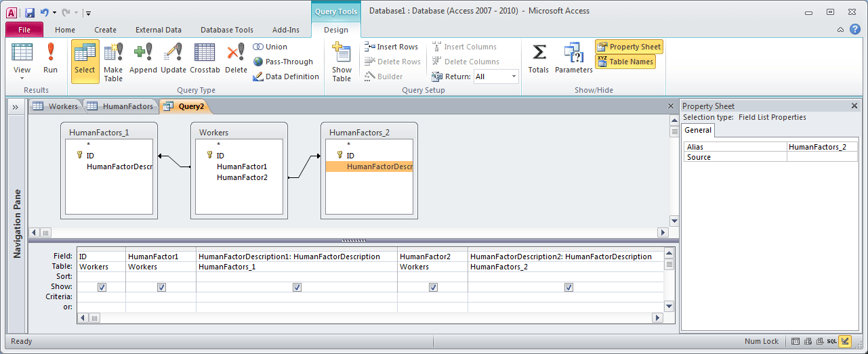Uncheck Show box for HumanFactor1 column
Screen dimensions: 868x354
[161, 287]
